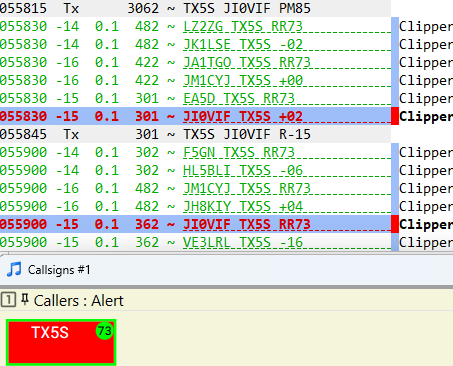Viewport: 453px width, 366px height.
Task: Click the pin icon beside Callers : Alert
Action: click(x=25, y=299)
